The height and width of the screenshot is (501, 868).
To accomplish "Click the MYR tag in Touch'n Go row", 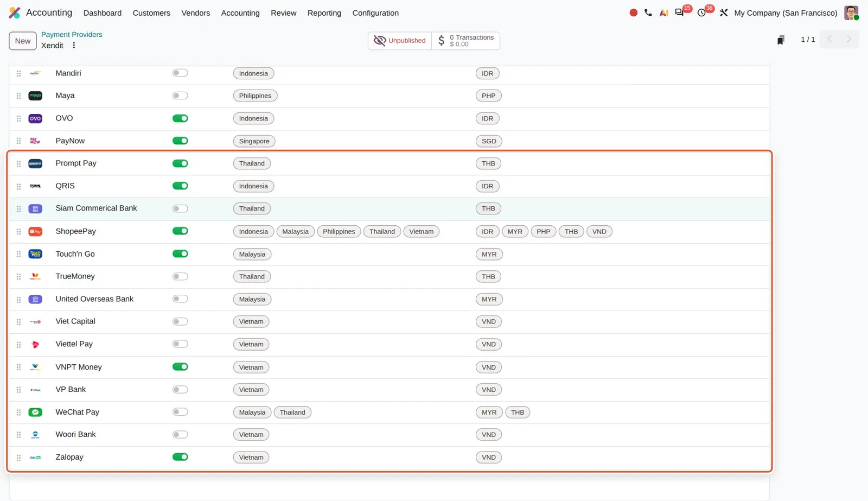I will [x=489, y=255].
